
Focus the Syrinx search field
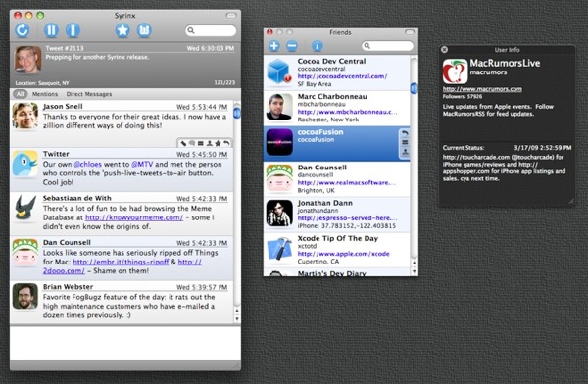click(211, 30)
